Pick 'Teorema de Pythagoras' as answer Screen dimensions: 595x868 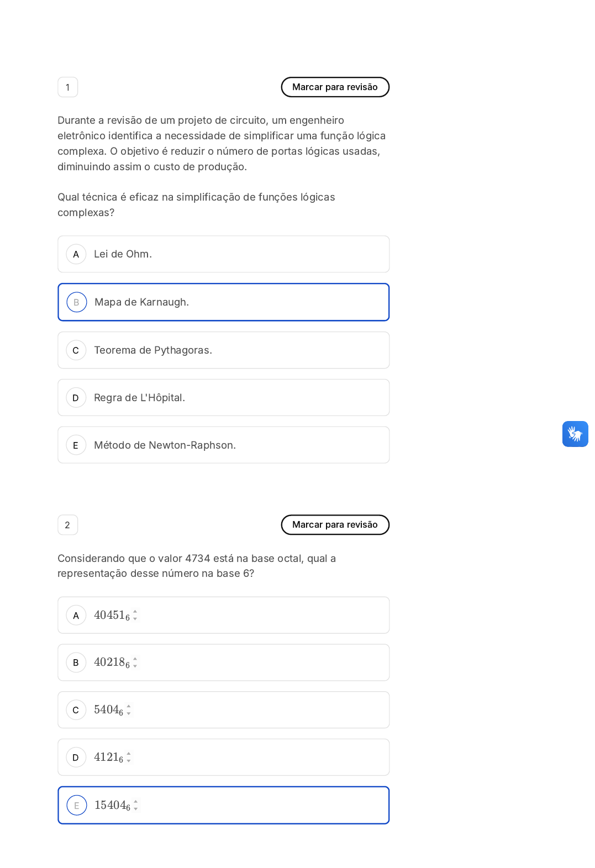click(x=223, y=350)
